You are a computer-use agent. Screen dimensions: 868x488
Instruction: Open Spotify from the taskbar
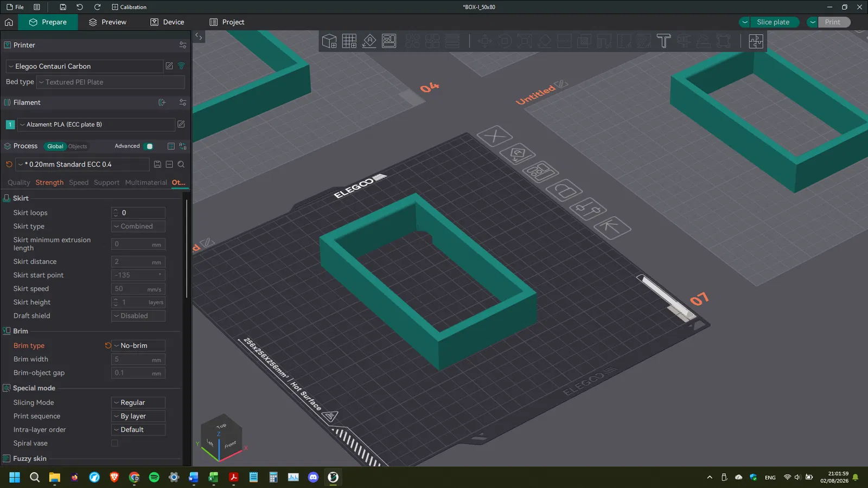click(154, 477)
